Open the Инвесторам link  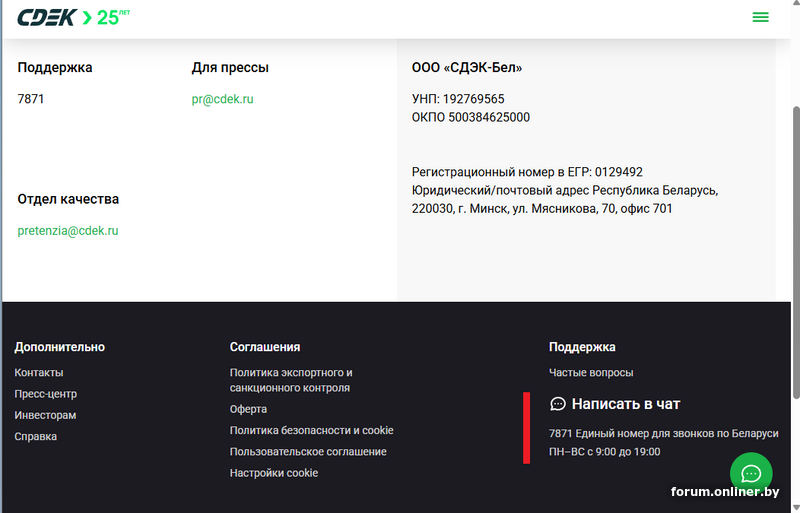45,415
